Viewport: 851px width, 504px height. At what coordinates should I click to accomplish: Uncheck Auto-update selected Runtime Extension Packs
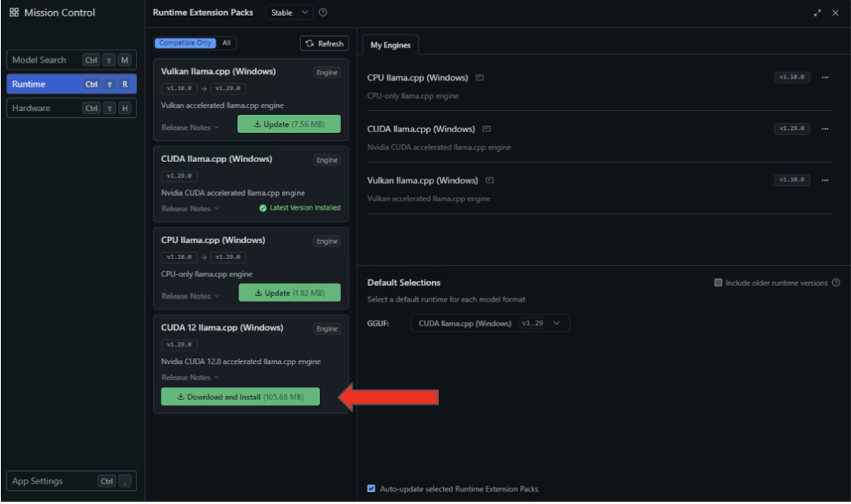pos(371,488)
